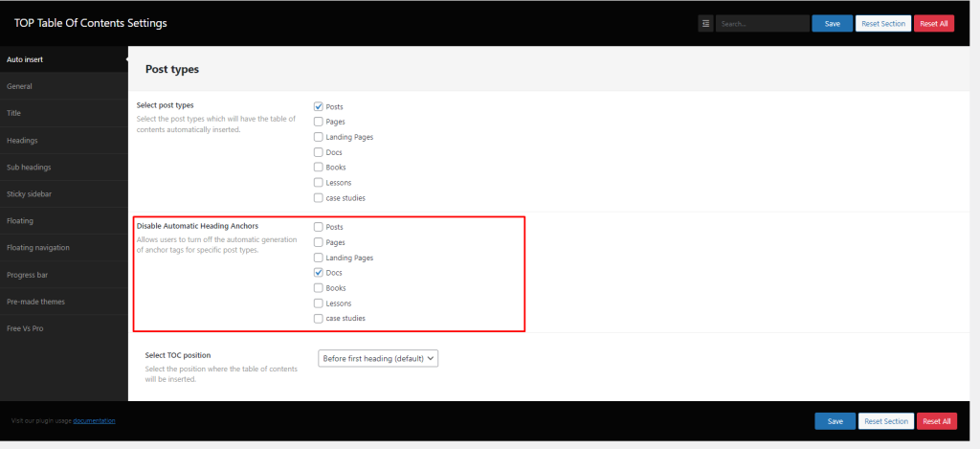This screenshot has height=449, width=980.
Task: Open the Select TOC position dropdown
Action: pyautogui.click(x=378, y=358)
